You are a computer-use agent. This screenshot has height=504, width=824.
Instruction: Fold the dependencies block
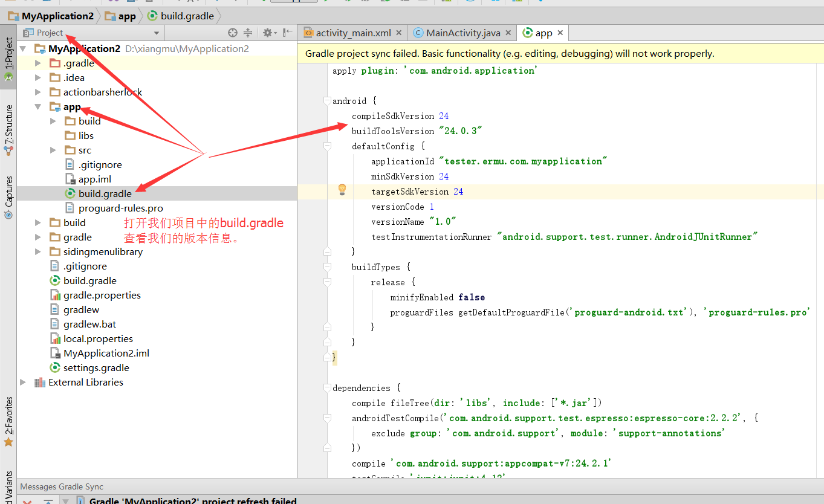[x=327, y=388]
